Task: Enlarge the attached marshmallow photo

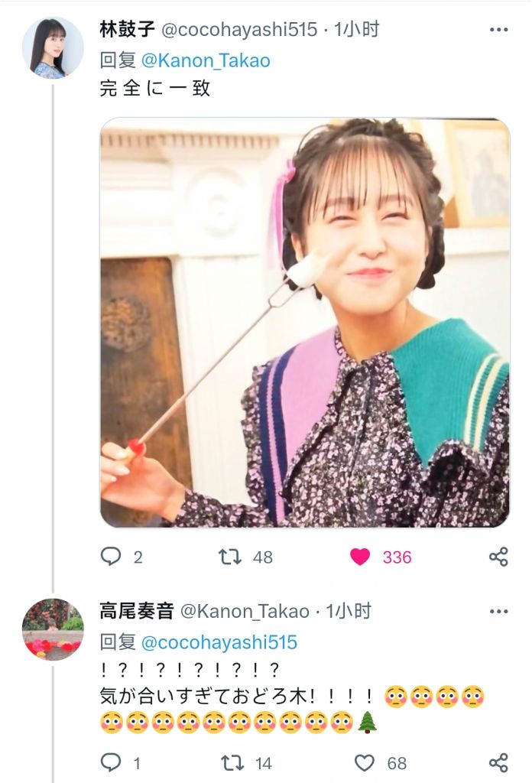Action: pos(304,323)
